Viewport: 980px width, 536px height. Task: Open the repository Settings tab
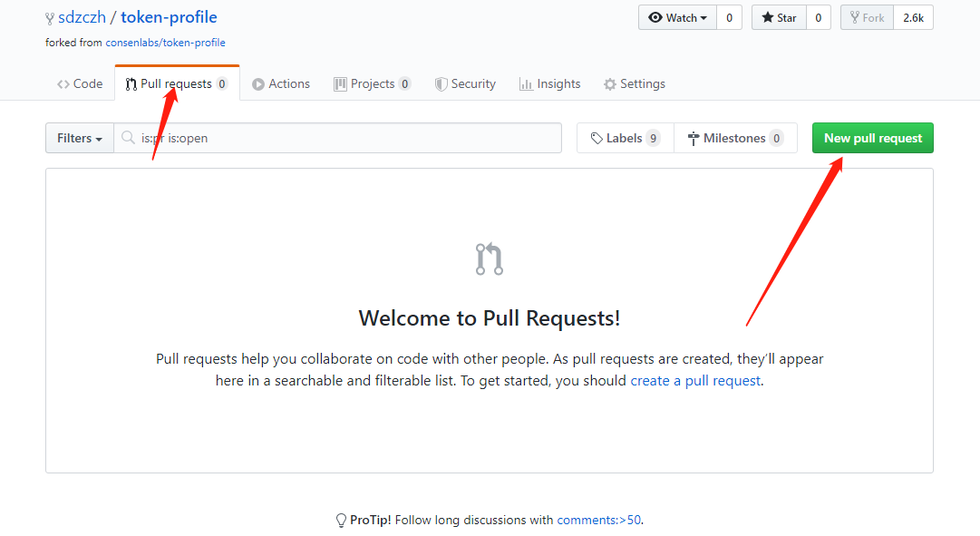pos(635,83)
